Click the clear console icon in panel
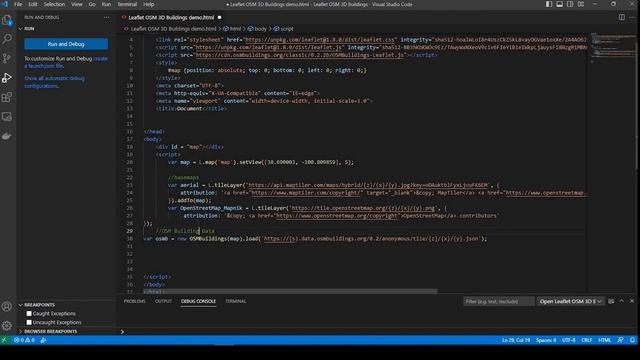 click(611, 301)
